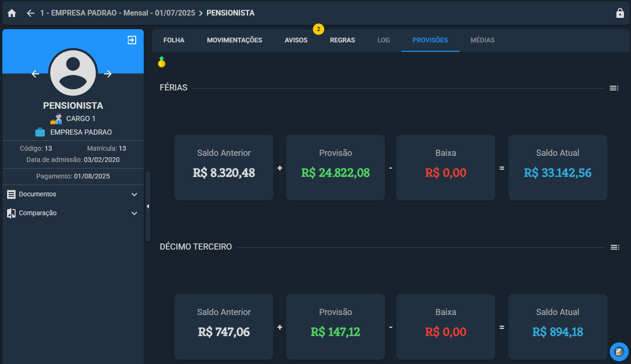Click the PENSIONISTA breadcrumb title
This screenshot has width=631, height=364.
pos(230,13)
